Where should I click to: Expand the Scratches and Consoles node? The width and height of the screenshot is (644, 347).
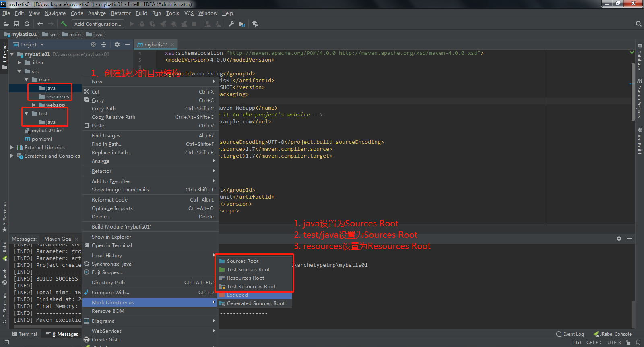(x=12, y=156)
